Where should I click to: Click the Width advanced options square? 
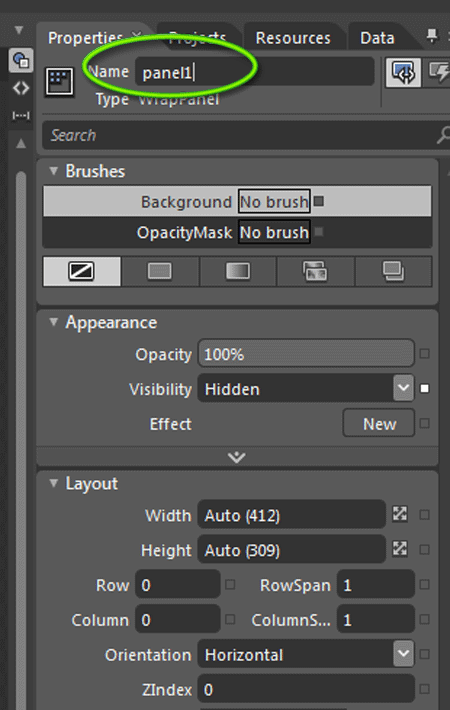424,515
